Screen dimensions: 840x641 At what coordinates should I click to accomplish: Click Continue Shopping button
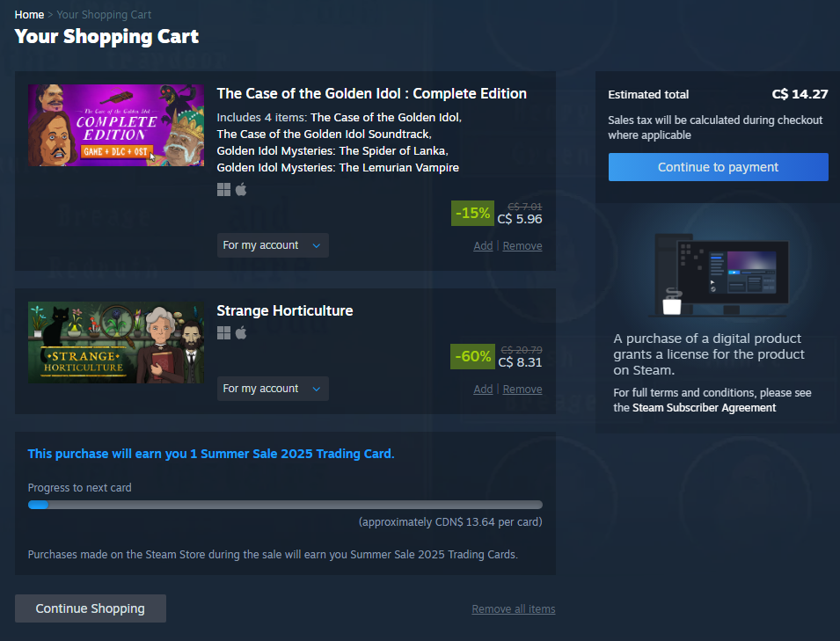pos(90,608)
